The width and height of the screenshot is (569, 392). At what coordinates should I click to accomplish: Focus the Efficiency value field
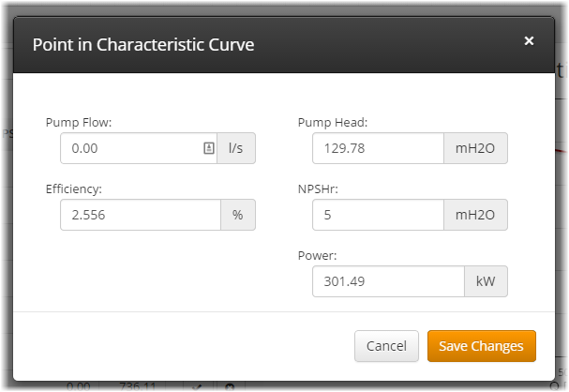point(141,215)
